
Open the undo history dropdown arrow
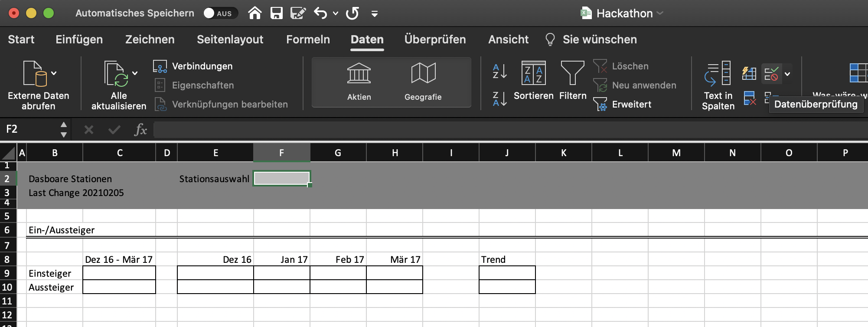tap(336, 13)
